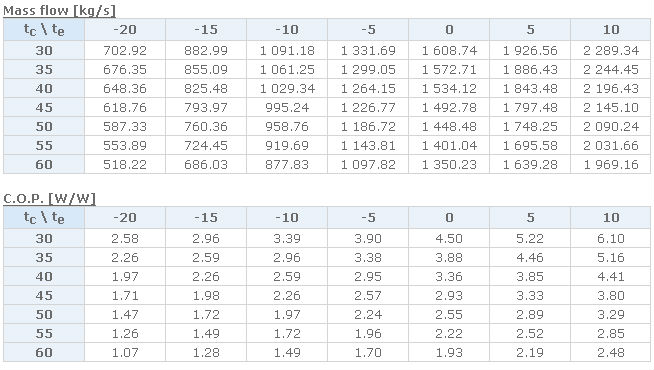Click the C.O.P. value 1.07

pyautogui.click(x=125, y=352)
